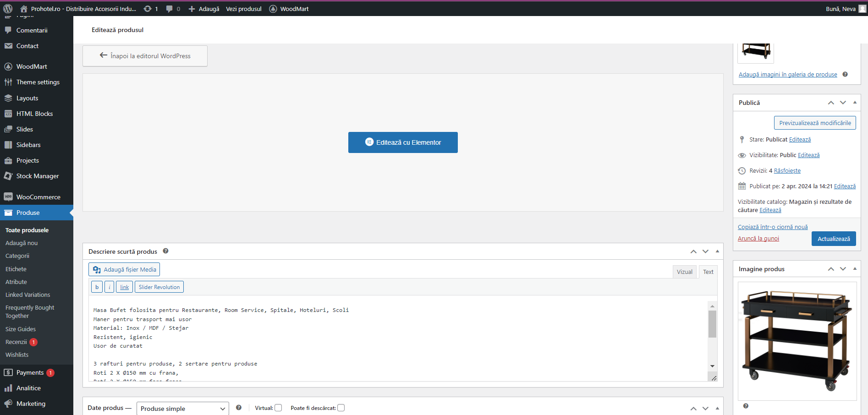Open the Categorii submenu item
This screenshot has height=415, width=868.
pos(17,256)
